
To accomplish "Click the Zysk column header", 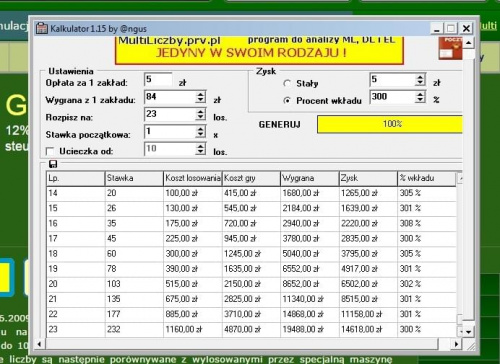I will [x=368, y=178].
